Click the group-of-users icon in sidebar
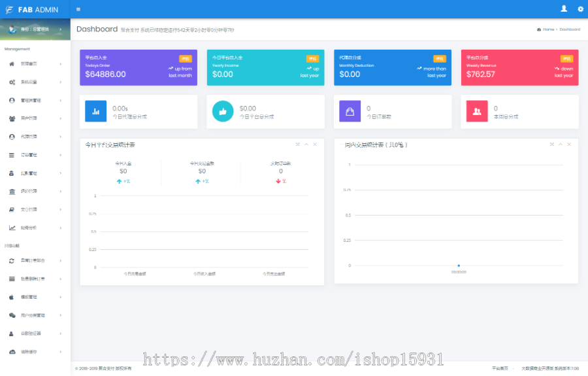 pyautogui.click(x=12, y=118)
